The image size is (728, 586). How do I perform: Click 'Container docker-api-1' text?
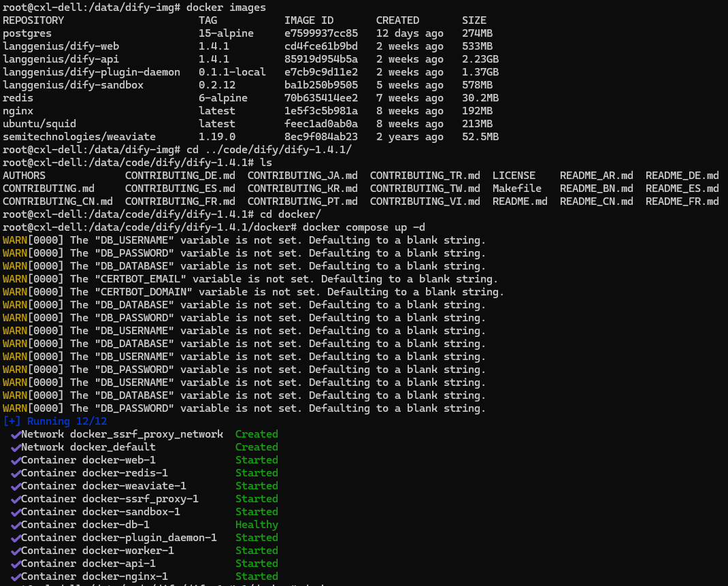pos(88,564)
